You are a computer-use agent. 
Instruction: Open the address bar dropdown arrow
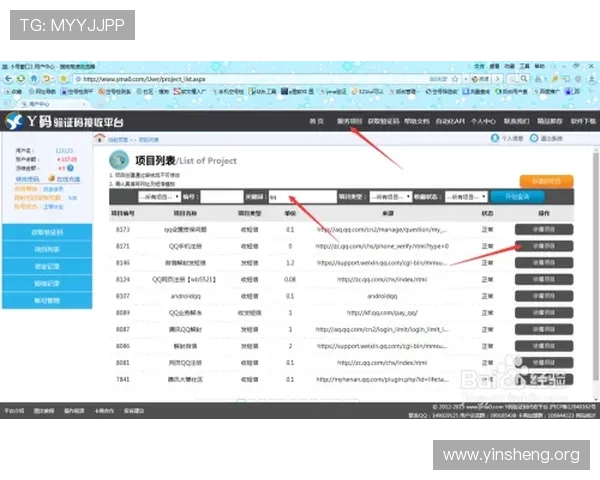466,79
